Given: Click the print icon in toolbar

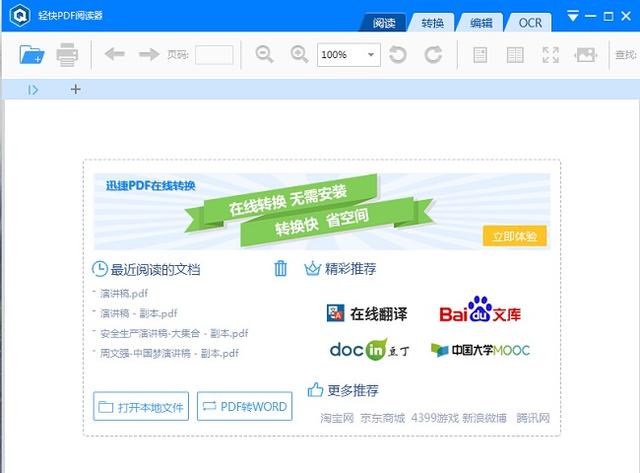Looking at the screenshot, I should (67, 55).
